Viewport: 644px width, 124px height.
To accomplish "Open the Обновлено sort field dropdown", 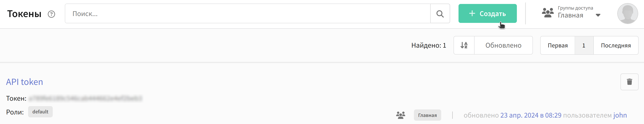I will [x=503, y=45].
